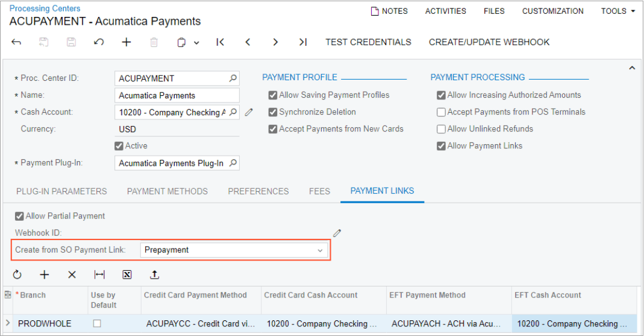This screenshot has width=644, height=336.
Task: Switch to Payment Methods tab
Action: click(167, 191)
